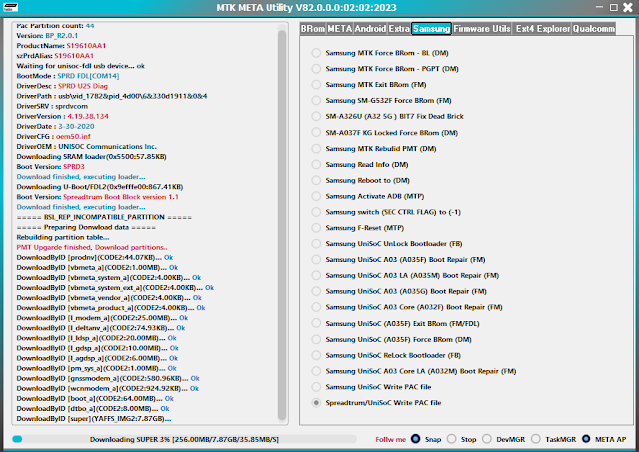Screen dimensions: 639x452
Task: Click DownloadByID [prodnv] log line
Action: pyautogui.click(x=95, y=258)
